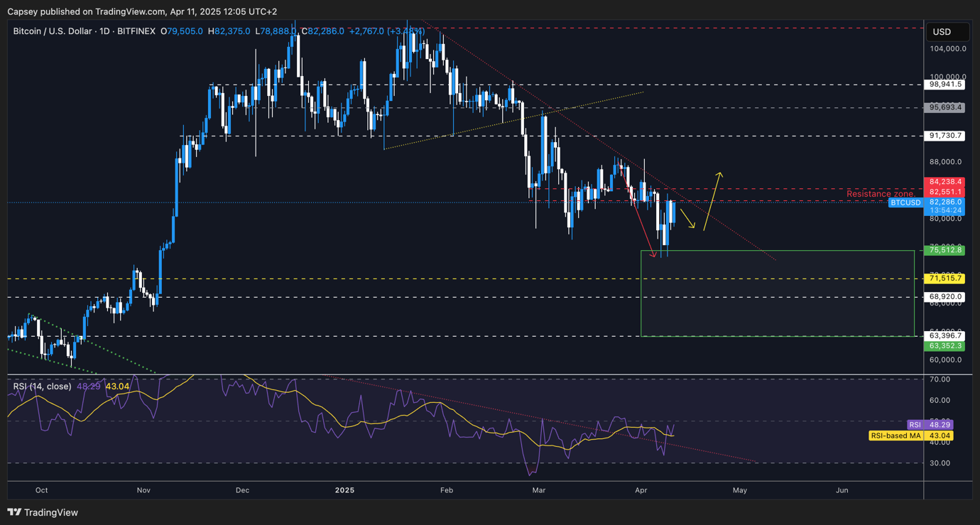The image size is (980, 525).
Task: Click the red 84,238.4 price label
Action: click(946, 182)
